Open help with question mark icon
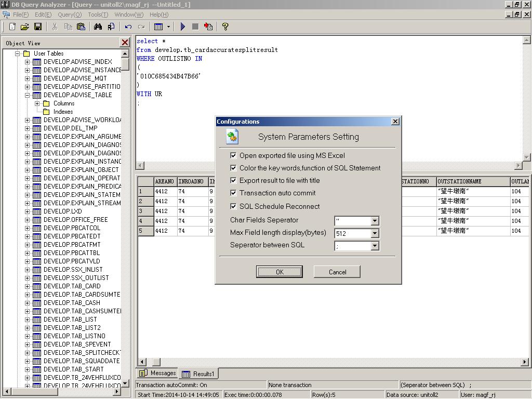Viewport: 532px width, 399px height. tap(225, 26)
